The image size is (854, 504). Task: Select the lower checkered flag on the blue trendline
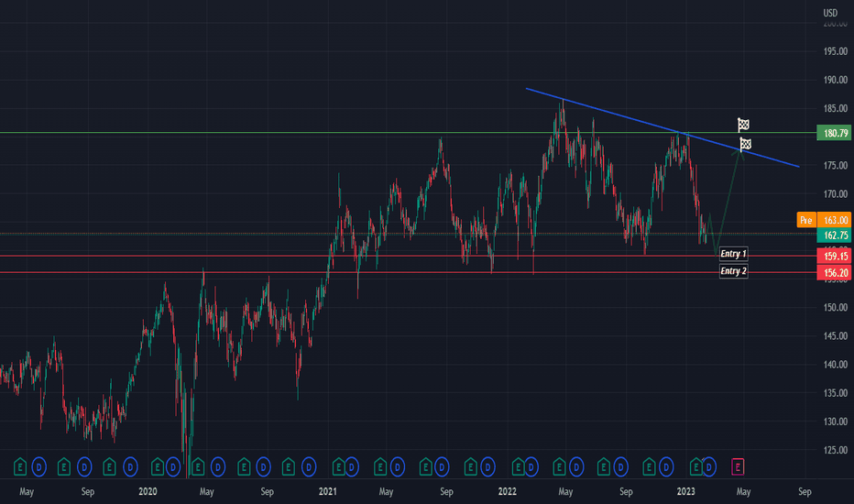[x=745, y=145]
